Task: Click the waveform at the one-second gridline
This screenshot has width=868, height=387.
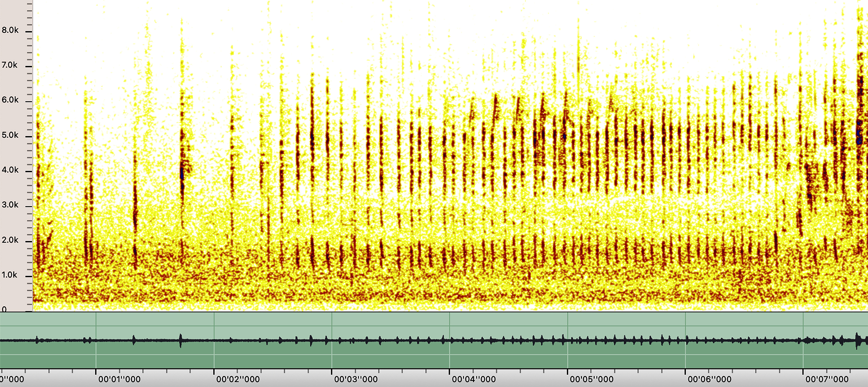Action: pyautogui.click(x=96, y=341)
